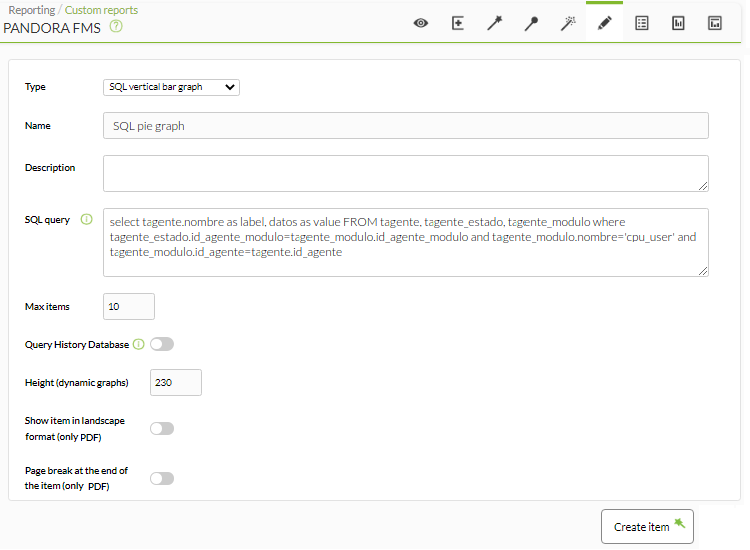Select the pencil item editor tab
Viewport: 750px width, 550px height.
point(605,23)
